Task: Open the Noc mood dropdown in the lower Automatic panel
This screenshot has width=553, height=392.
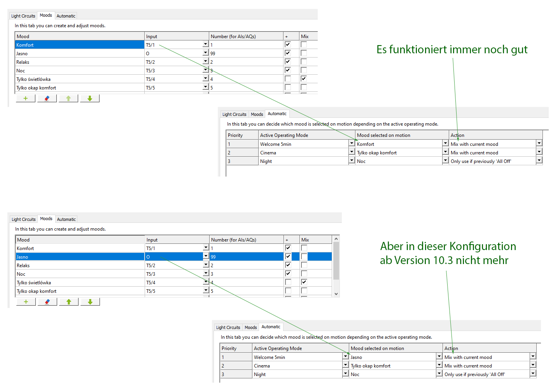Action: [x=439, y=374]
